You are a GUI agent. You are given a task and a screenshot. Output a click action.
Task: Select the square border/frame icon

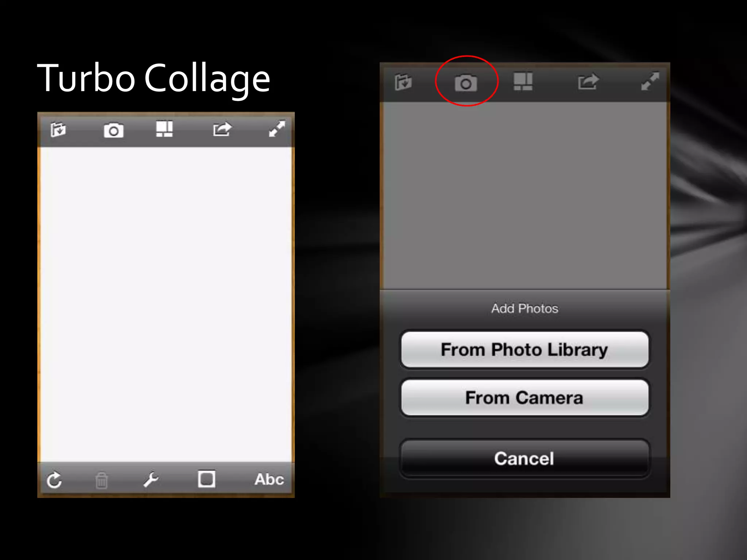coord(206,479)
